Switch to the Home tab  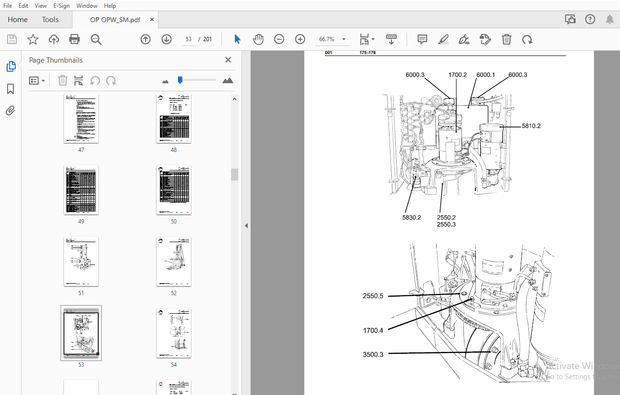pyautogui.click(x=17, y=19)
